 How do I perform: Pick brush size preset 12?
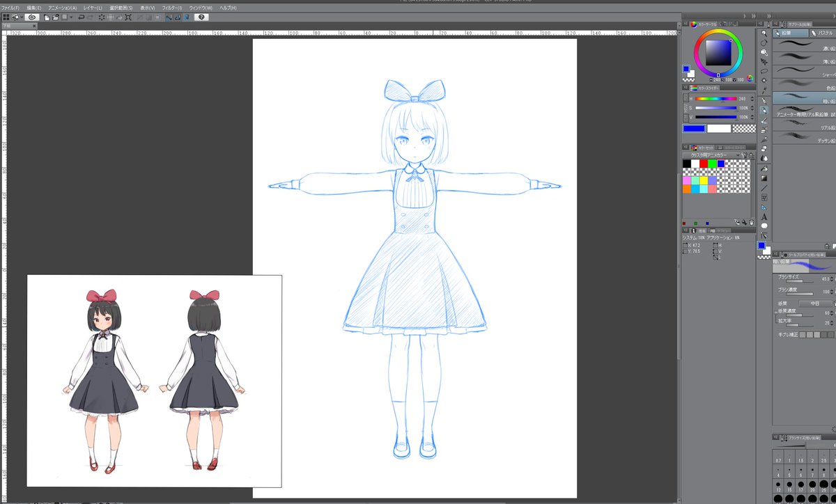(778, 487)
